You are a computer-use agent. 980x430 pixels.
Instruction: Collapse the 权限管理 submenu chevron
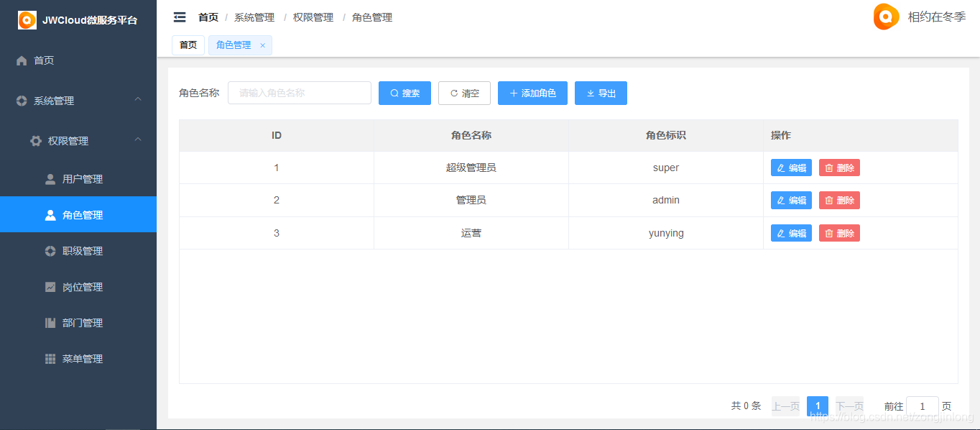click(x=138, y=139)
